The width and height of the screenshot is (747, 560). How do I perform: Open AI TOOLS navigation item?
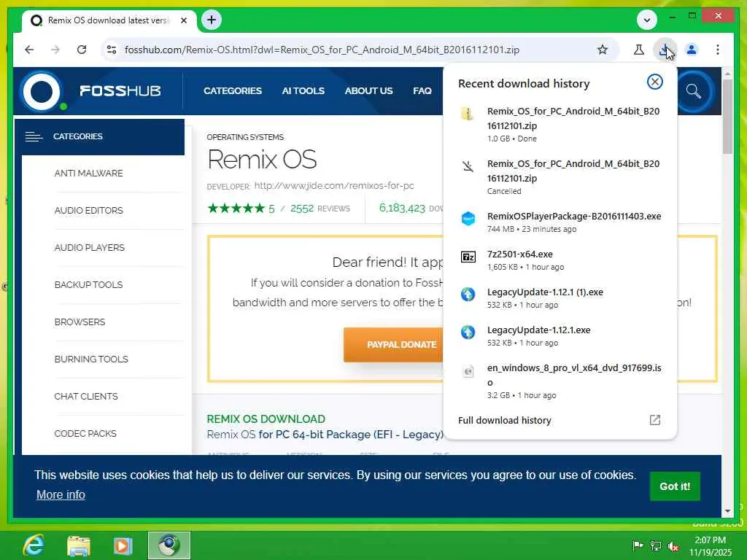[x=303, y=91]
